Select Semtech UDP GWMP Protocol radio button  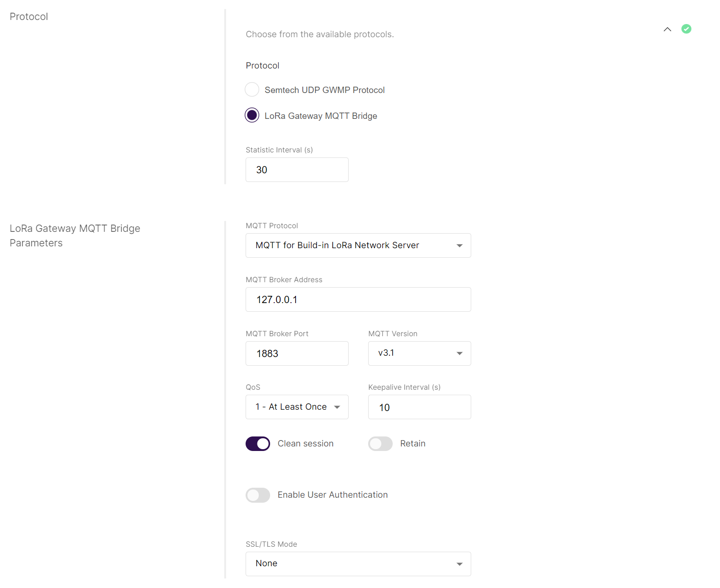(x=252, y=89)
